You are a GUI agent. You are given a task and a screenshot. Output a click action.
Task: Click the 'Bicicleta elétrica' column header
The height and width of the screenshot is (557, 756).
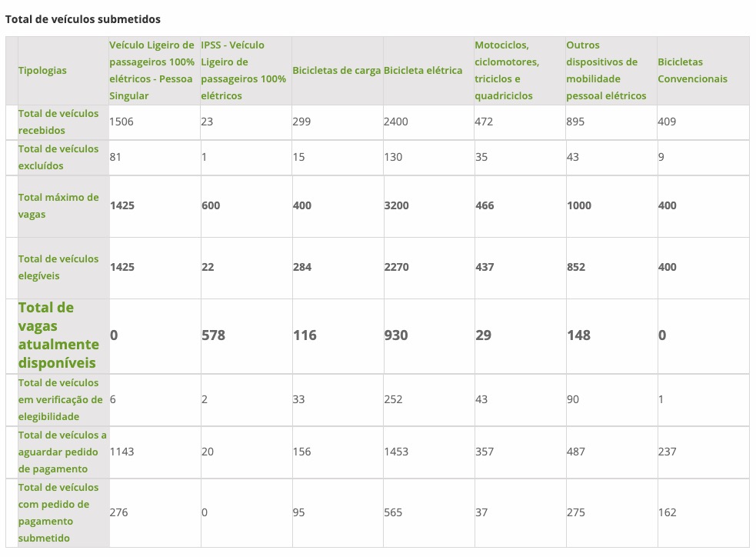pyautogui.click(x=423, y=70)
